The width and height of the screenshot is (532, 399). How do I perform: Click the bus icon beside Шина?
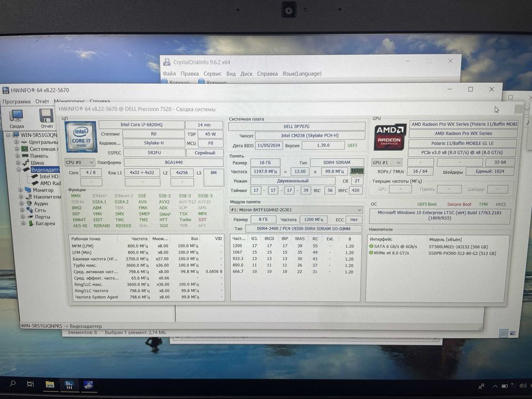pos(26,162)
